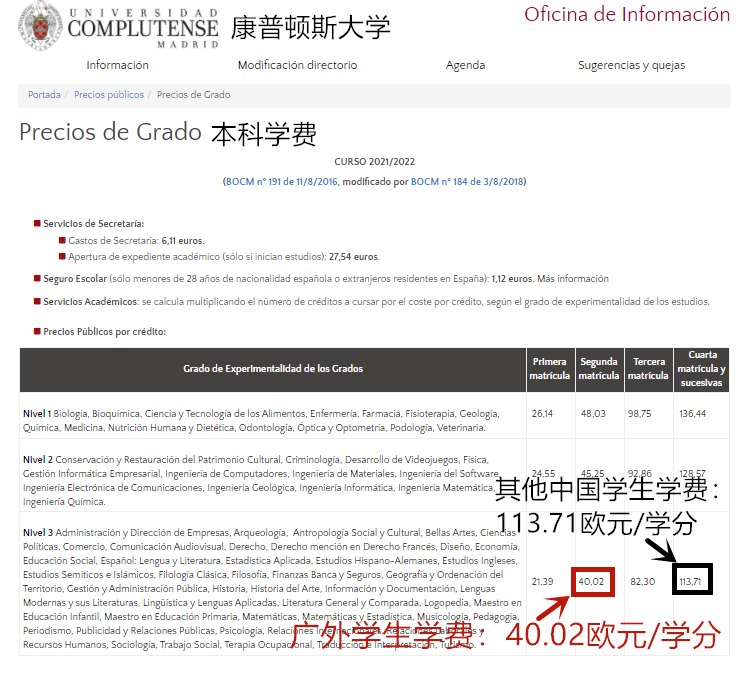This screenshot has height=674, width=742.
Task: Select Nivel 1 price 26,14
Action: point(542,414)
